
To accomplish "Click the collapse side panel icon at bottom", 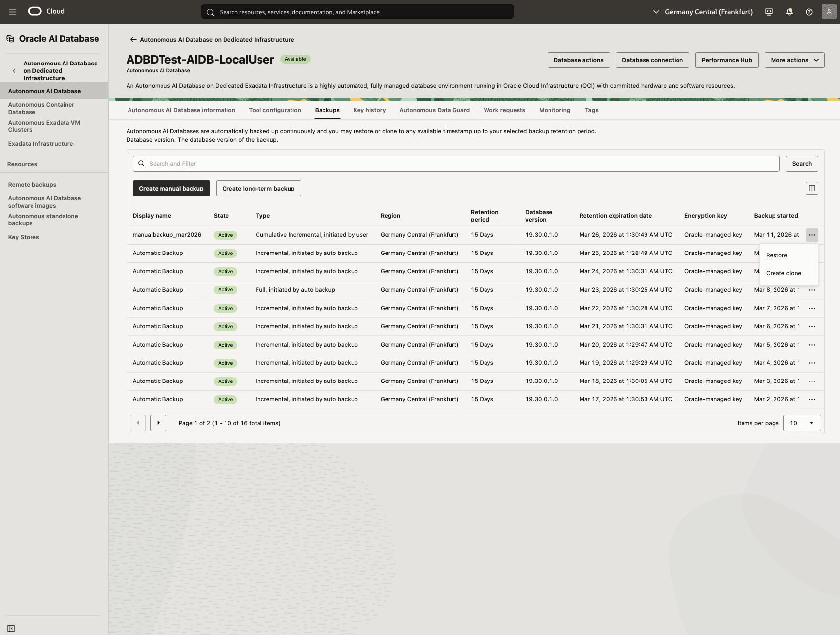I will tap(11, 628).
